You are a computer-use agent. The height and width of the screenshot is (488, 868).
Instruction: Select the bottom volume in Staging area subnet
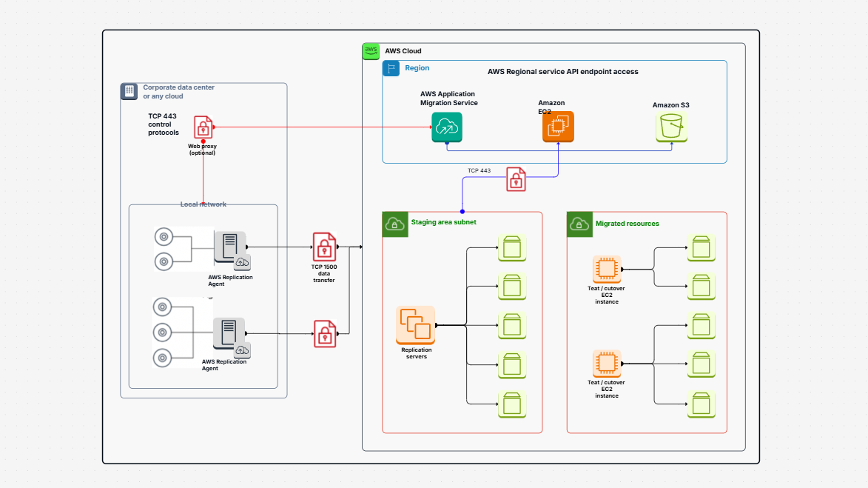point(512,404)
